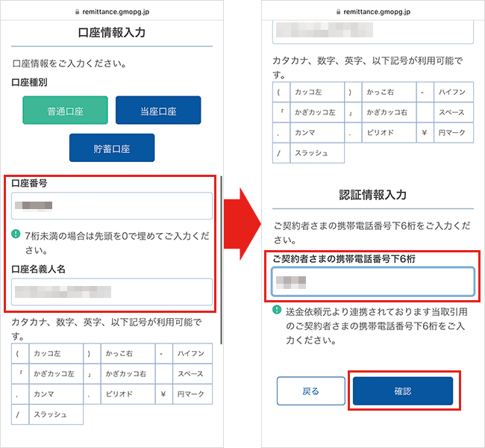Screen dimensions: 485x448
Task: Choose 当座口座 as account type
Action: [158, 111]
